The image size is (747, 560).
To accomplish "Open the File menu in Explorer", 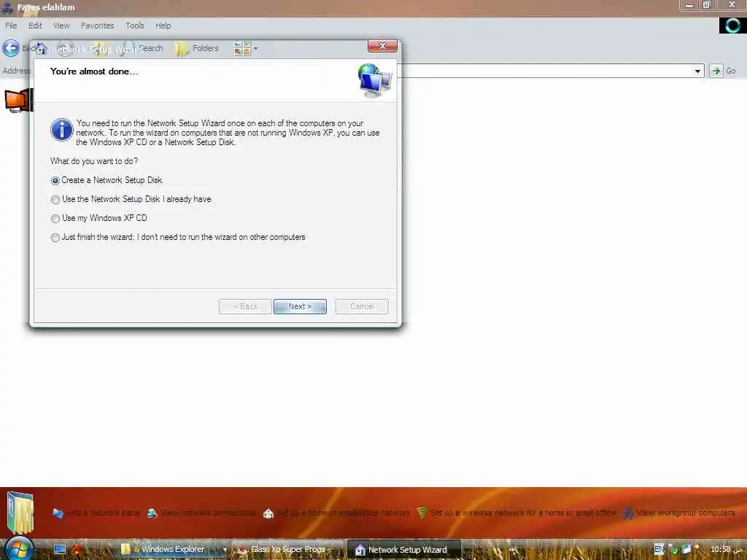I will point(11,26).
